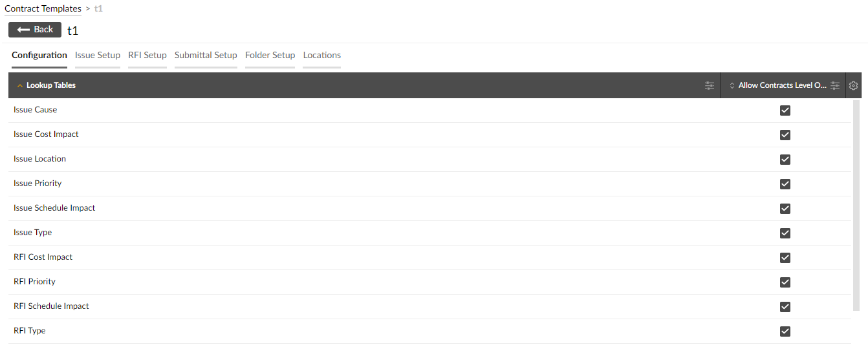
Task: Open Lookup Tables column filter icon
Action: click(710, 85)
